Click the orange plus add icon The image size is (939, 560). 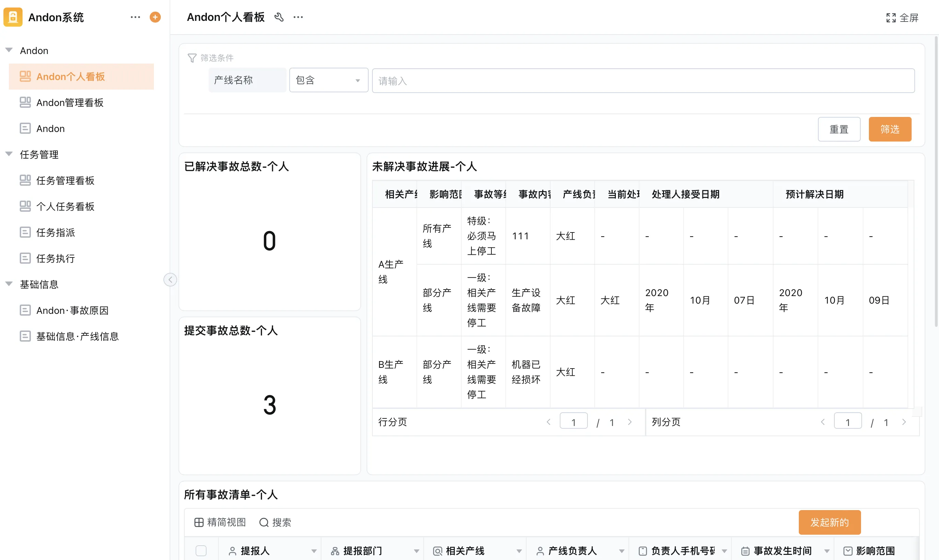tap(155, 17)
